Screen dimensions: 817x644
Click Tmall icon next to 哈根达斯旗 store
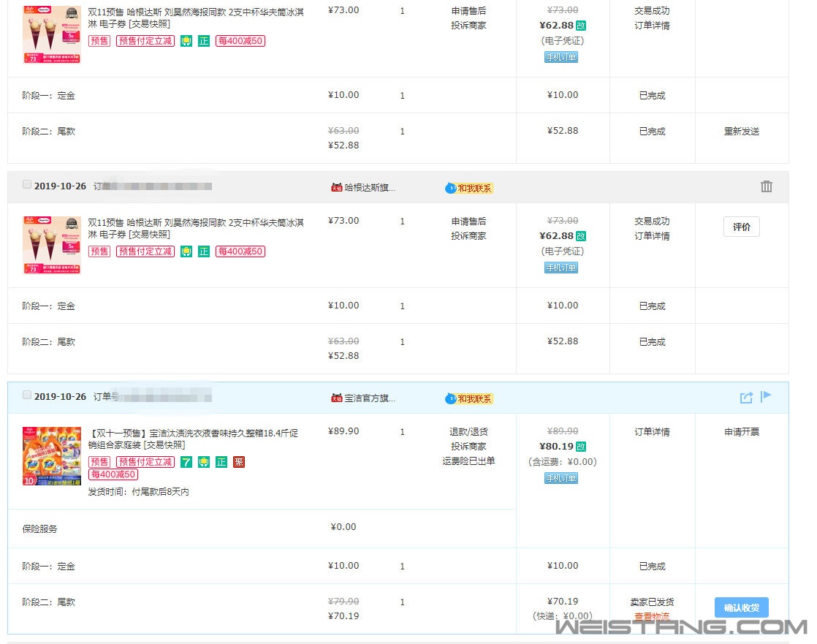click(337, 188)
